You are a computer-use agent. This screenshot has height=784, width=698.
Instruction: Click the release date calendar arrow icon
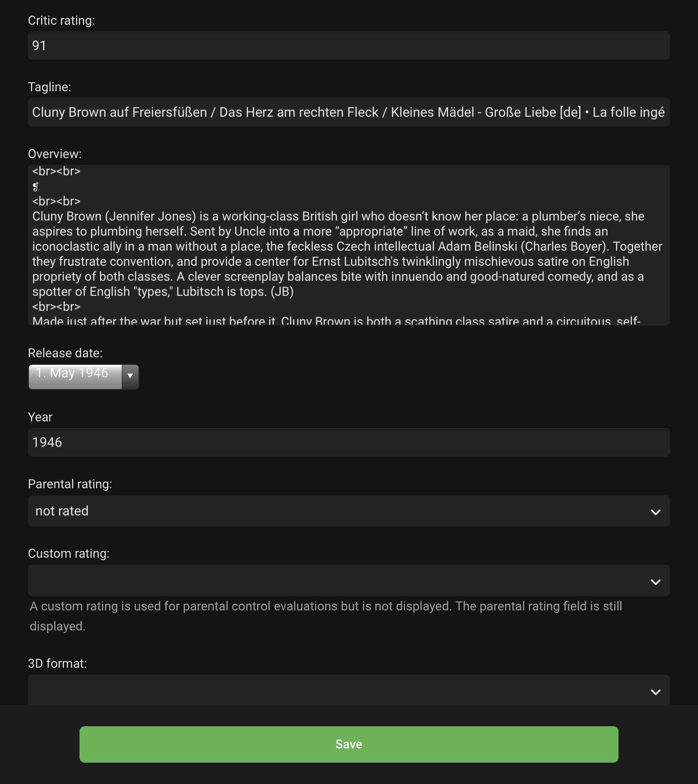(x=130, y=376)
